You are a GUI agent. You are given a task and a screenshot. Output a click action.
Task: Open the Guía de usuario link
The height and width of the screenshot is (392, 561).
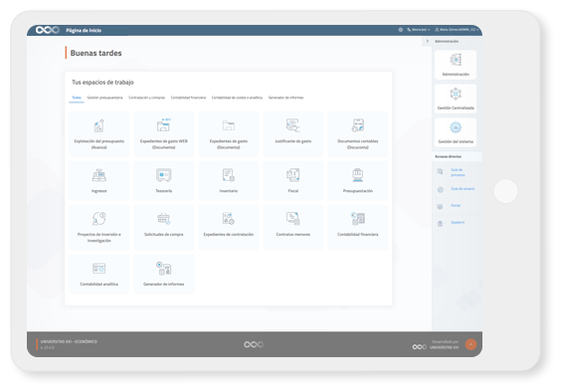(x=463, y=189)
